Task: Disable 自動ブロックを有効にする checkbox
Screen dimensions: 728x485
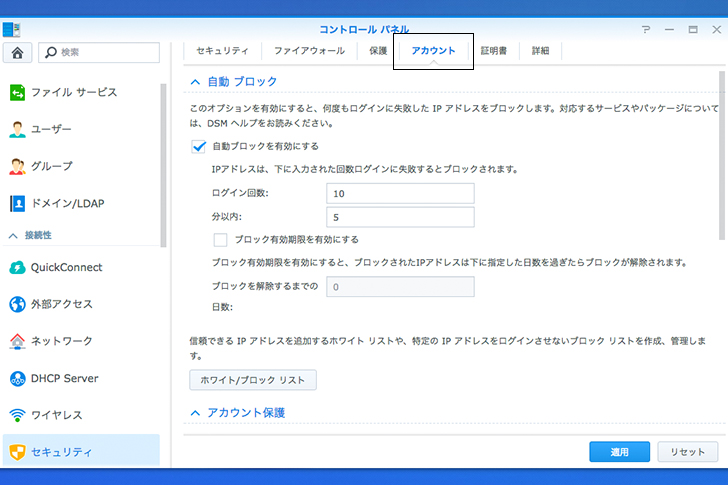Action: pyautogui.click(x=199, y=147)
